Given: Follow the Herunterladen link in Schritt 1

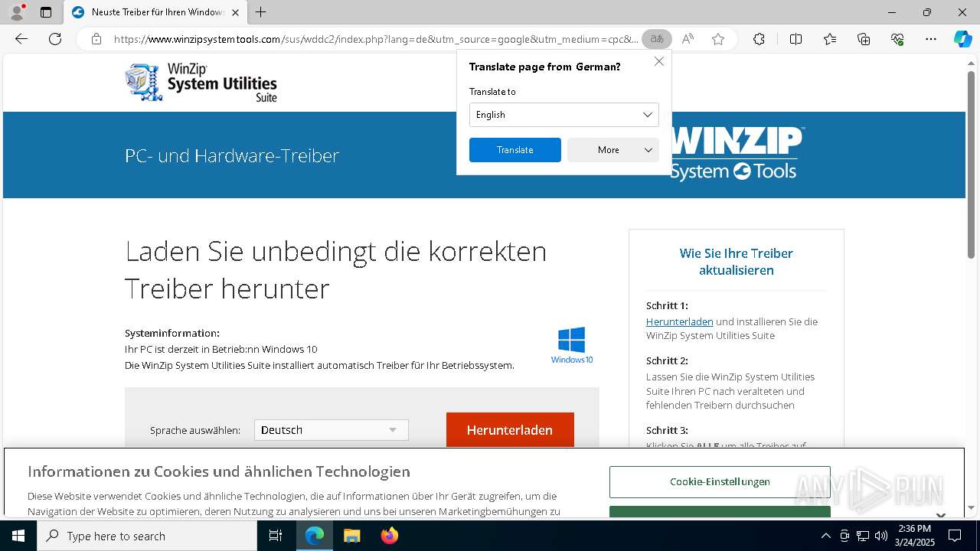Looking at the screenshot, I should (x=680, y=321).
